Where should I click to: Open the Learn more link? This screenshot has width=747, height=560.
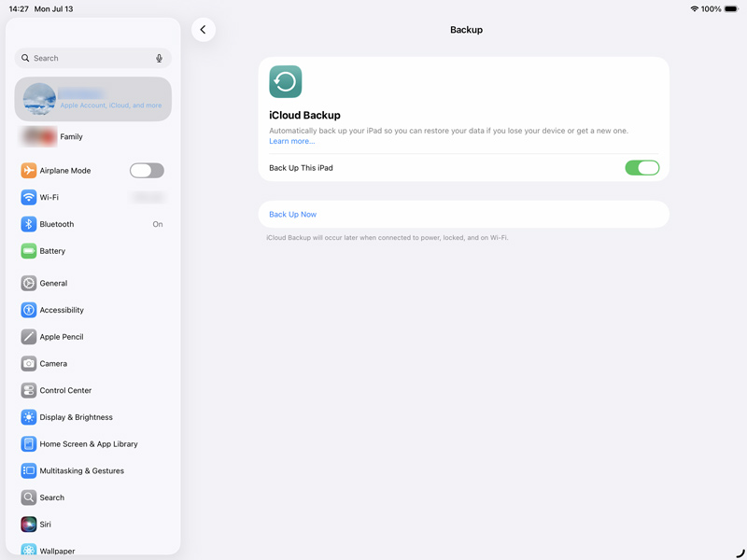coord(292,141)
